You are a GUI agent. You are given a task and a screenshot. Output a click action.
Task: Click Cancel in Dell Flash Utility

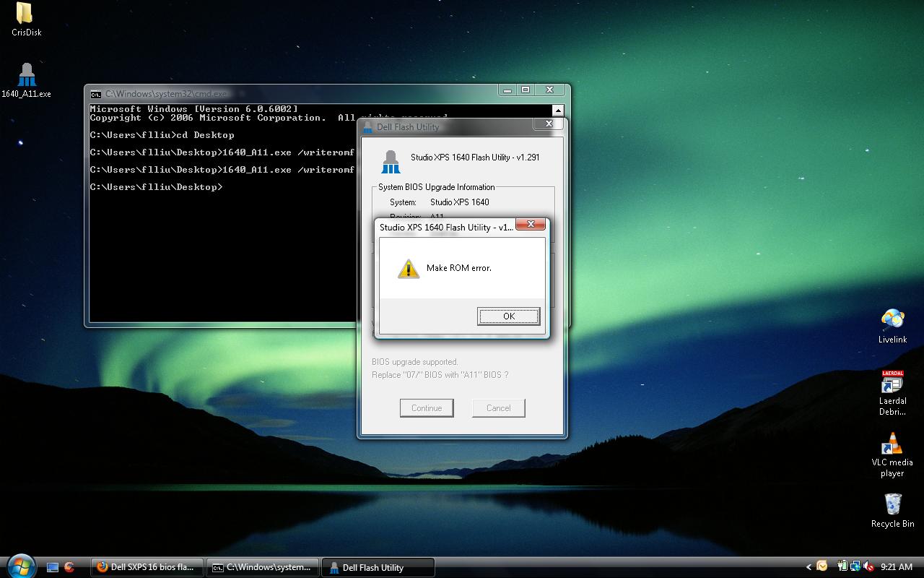pos(498,408)
